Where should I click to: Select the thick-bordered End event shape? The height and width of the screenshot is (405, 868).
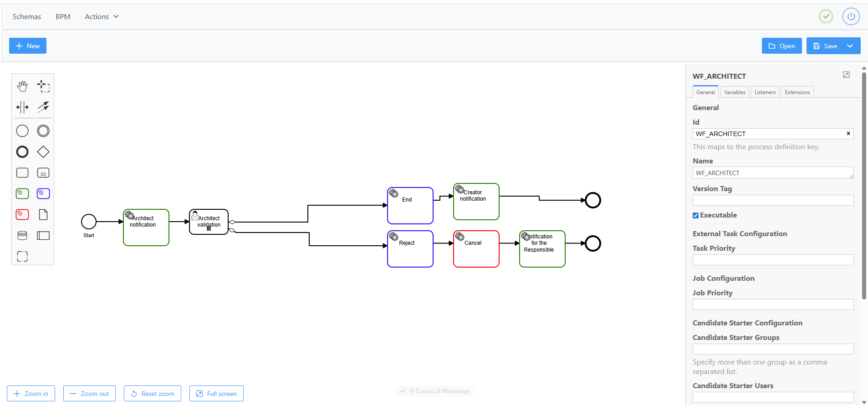(x=22, y=152)
